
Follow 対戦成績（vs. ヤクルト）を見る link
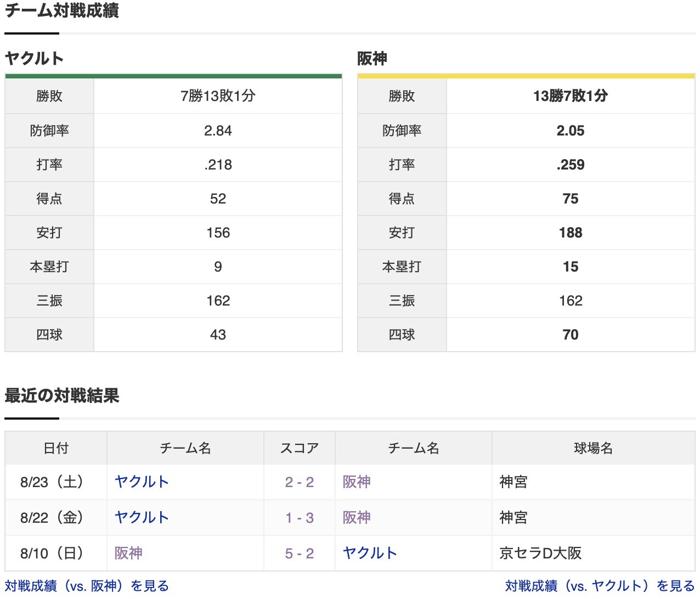click(x=600, y=586)
